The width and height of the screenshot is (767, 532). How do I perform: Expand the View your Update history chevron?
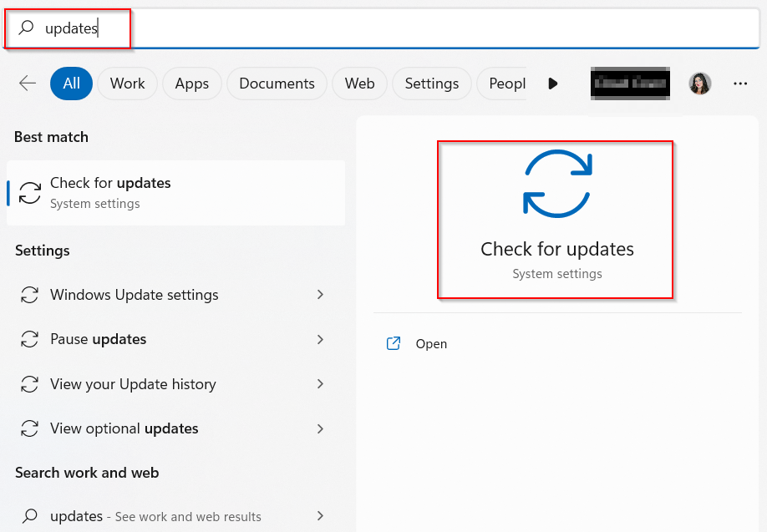(320, 384)
